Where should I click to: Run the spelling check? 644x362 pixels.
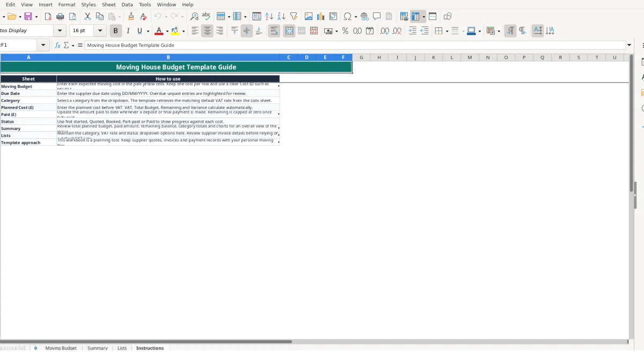[x=206, y=17]
